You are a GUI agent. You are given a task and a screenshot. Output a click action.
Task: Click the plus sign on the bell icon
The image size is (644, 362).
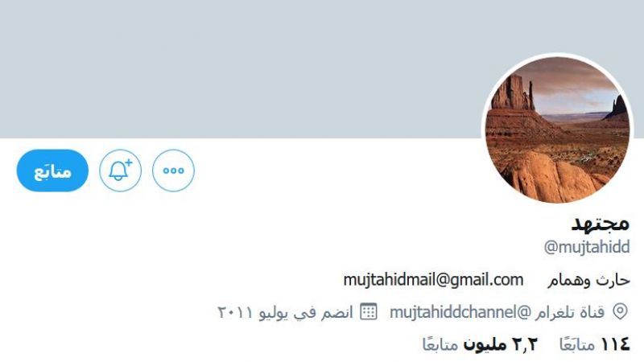click(129, 162)
